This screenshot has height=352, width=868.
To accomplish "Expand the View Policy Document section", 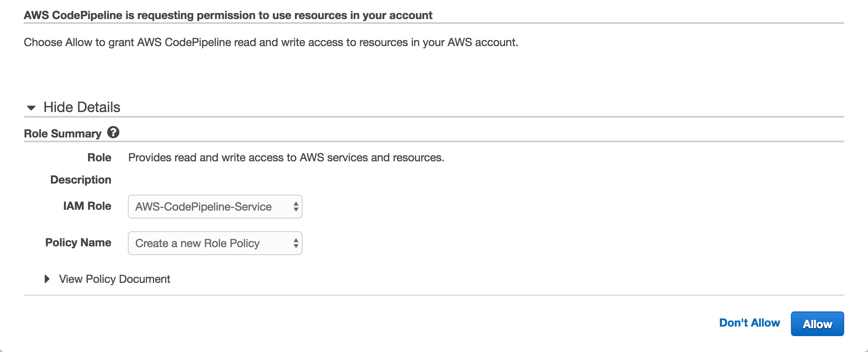I will click(x=114, y=279).
